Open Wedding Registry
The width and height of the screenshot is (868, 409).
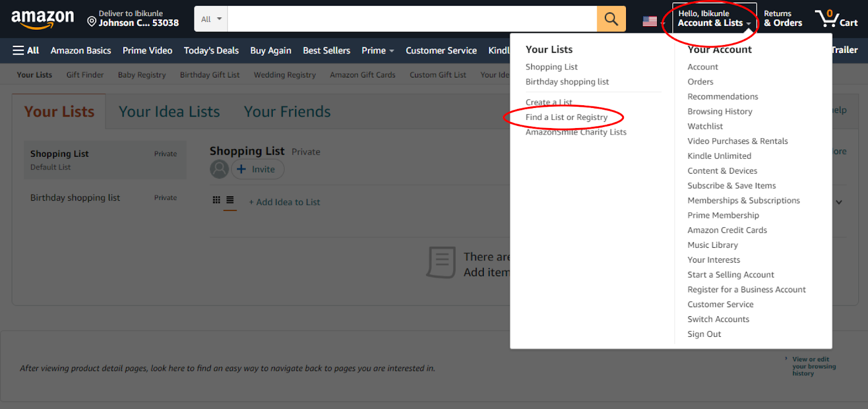(x=285, y=75)
